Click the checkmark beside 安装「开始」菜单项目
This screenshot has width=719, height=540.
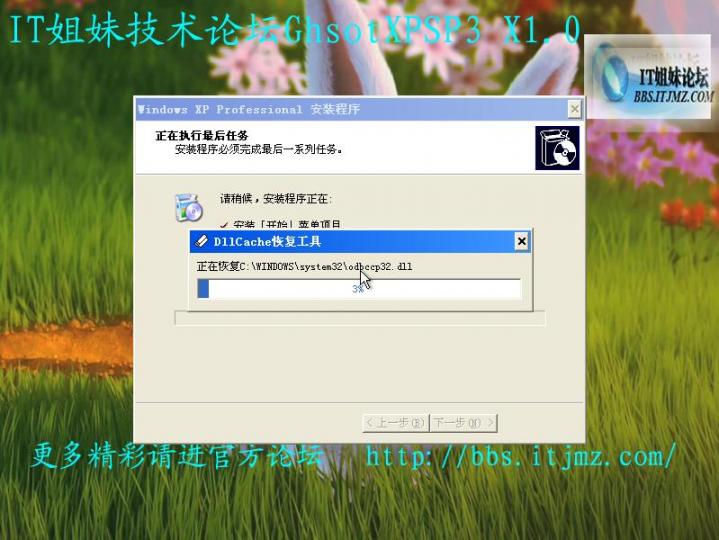coord(224,225)
